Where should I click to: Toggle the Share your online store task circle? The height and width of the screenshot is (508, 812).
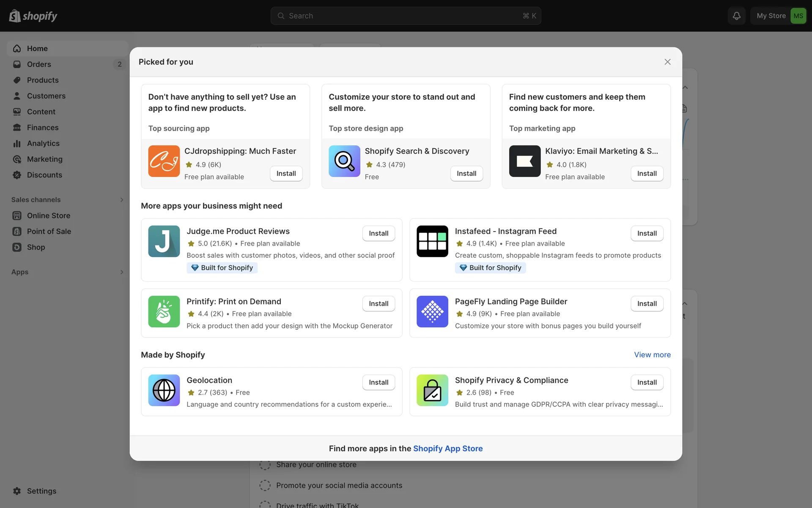pos(265,464)
